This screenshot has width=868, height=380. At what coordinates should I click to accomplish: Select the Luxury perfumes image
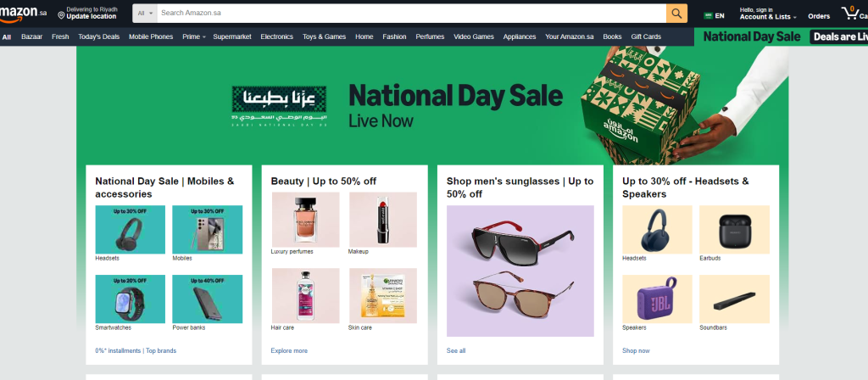point(305,220)
